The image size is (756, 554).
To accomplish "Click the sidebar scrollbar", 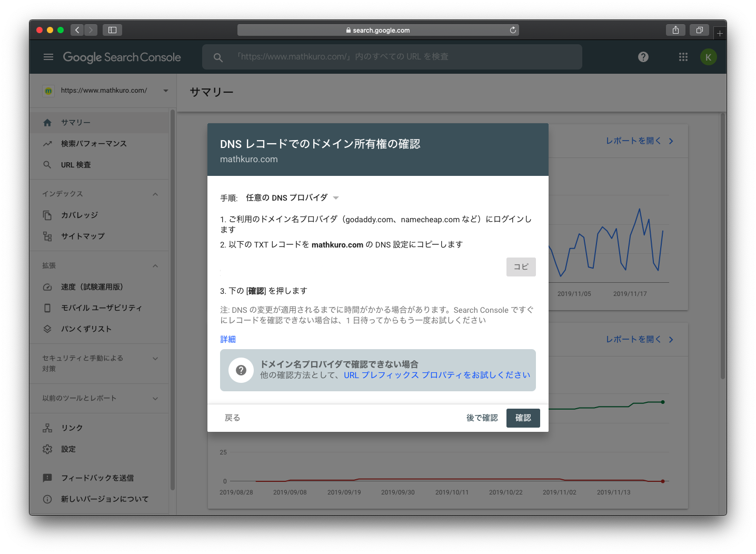I will tap(173, 300).
